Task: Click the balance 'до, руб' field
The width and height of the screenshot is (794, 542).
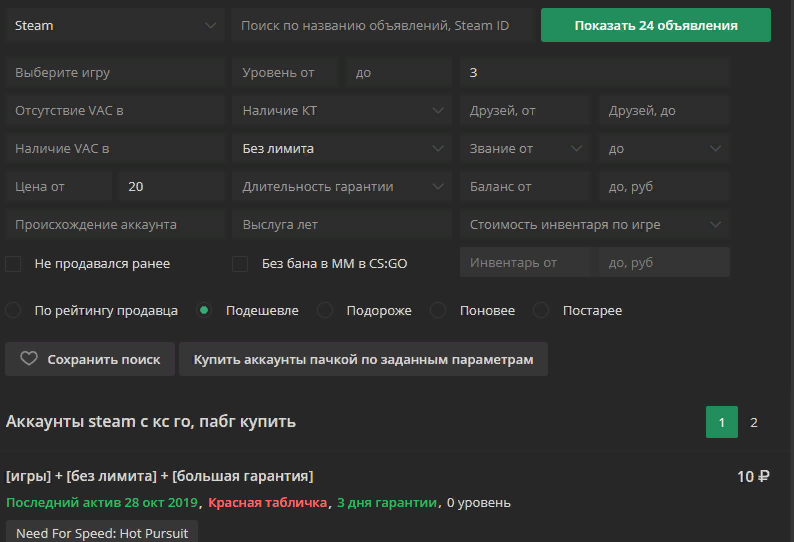Action: tap(664, 186)
